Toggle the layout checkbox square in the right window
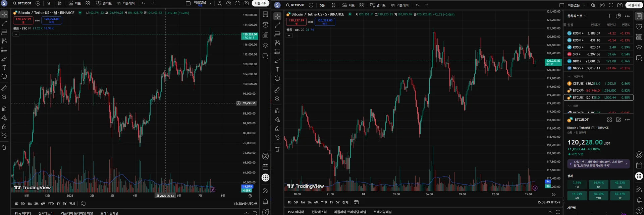This screenshot has width=644, height=215. [562, 5]
